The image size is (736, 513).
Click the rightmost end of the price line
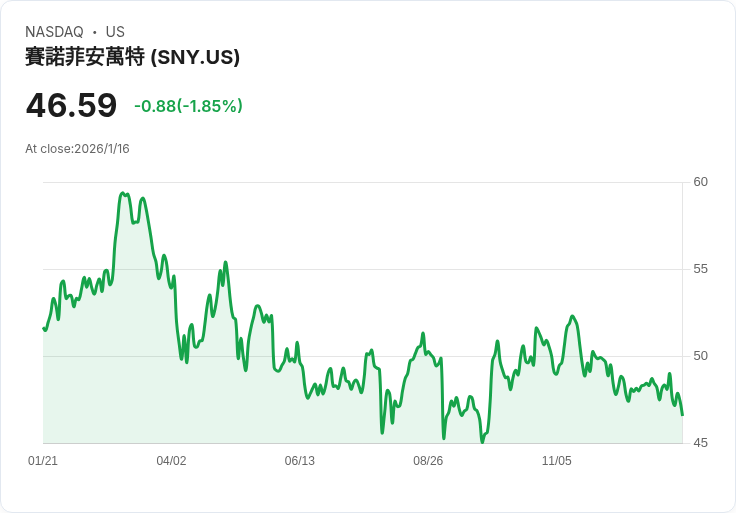[682, 414]
